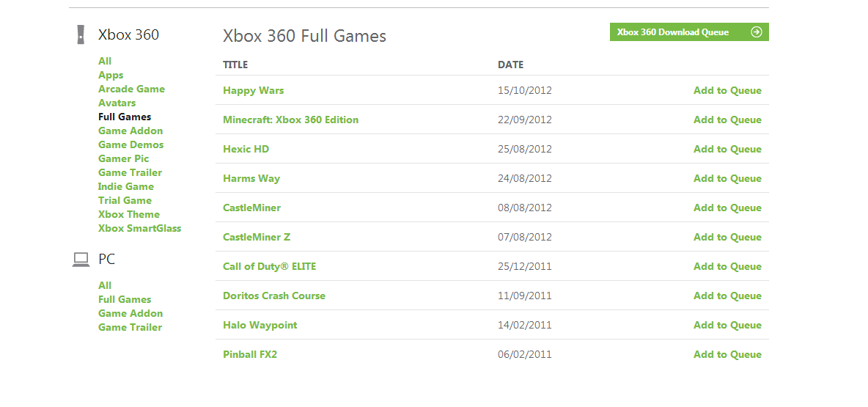
Task: Add Call of Duty ELITE to queue
Action: pyautogui.click(x=727, y=266)
